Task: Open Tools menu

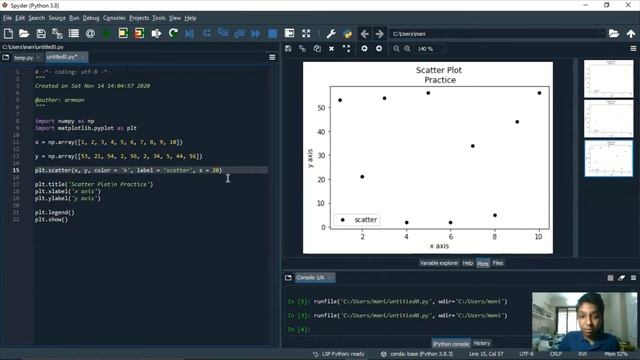Action: [159, 18]
